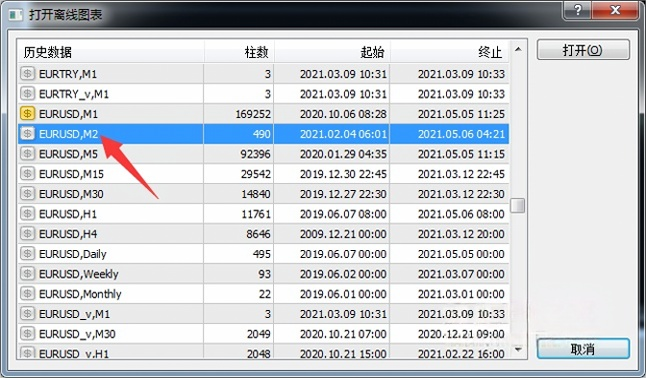The width and height of the screenshot is (646, 378).
Task: Select the EURUSD,Weekly row
Action: click(x=264, y=274)
